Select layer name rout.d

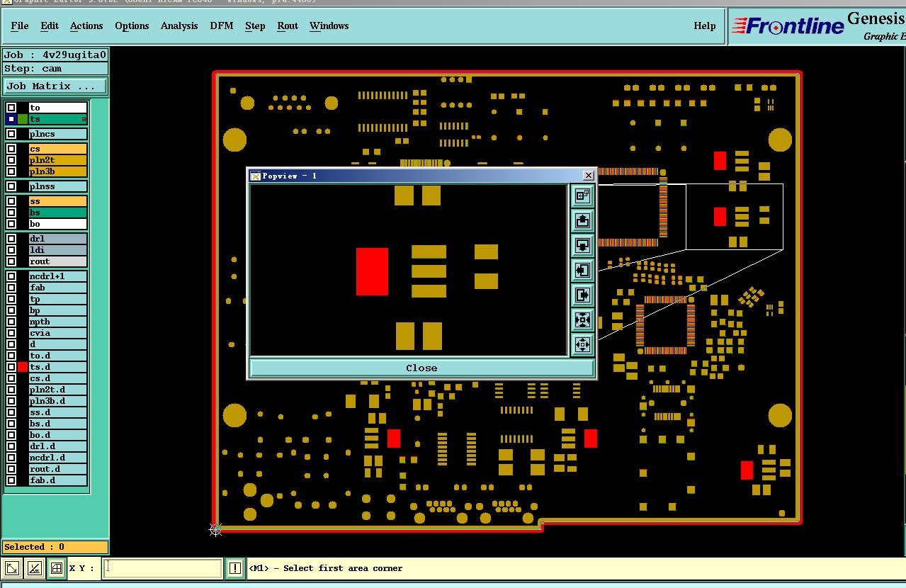tap(58, 469)
